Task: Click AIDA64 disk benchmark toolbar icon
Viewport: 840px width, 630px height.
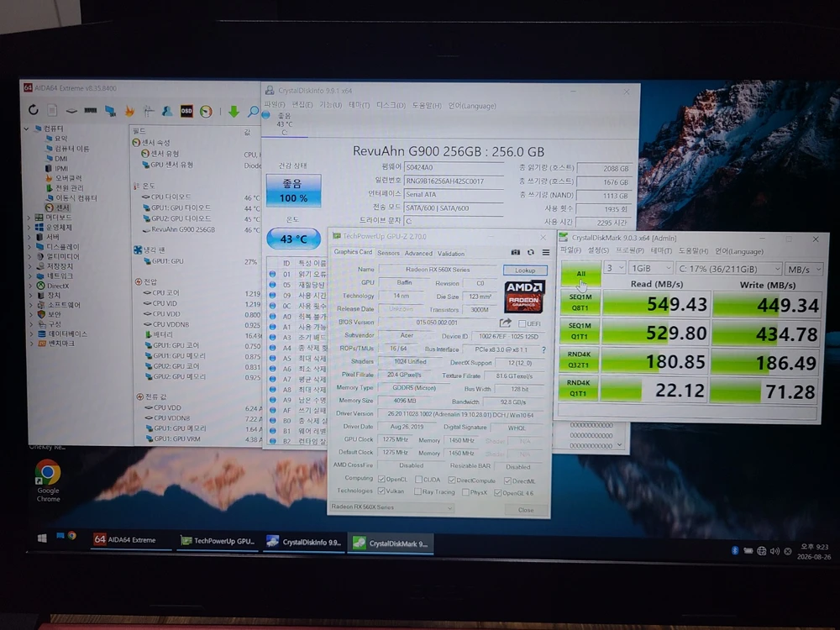Action: click(x=71, y=110)
